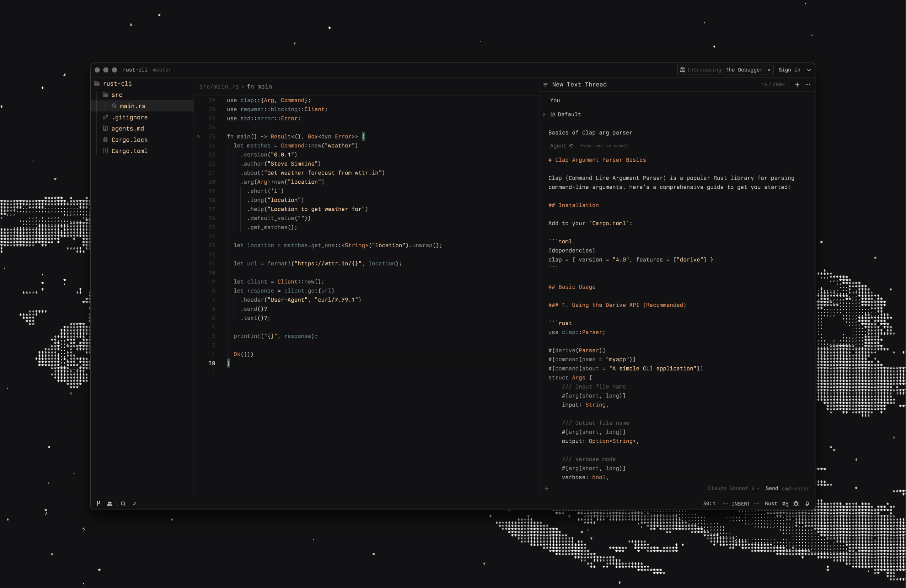Click the New Text Thread title

pos(579,85)
